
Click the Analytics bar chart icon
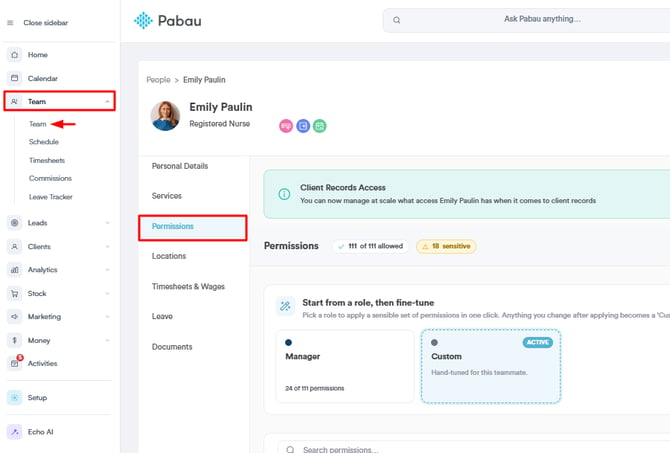coord(15,270)
